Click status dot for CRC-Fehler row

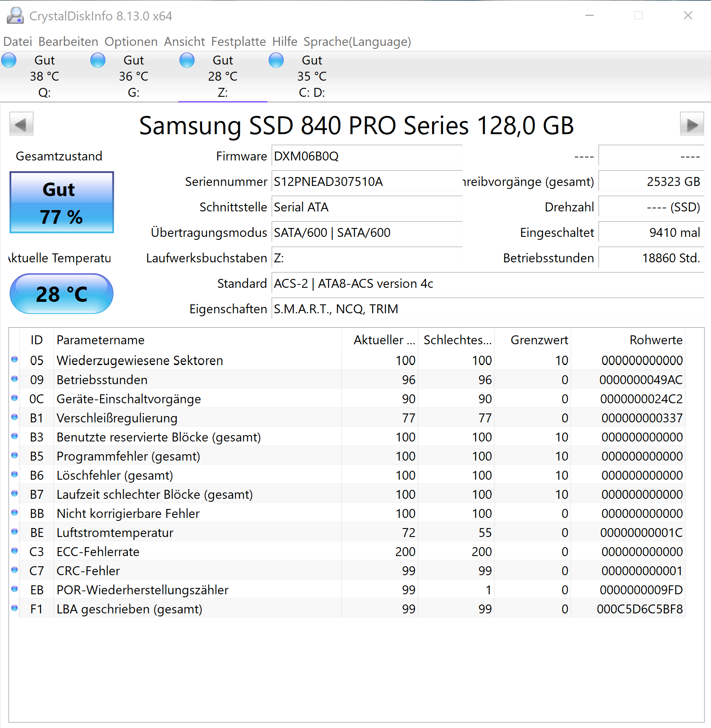pos(14,570)
